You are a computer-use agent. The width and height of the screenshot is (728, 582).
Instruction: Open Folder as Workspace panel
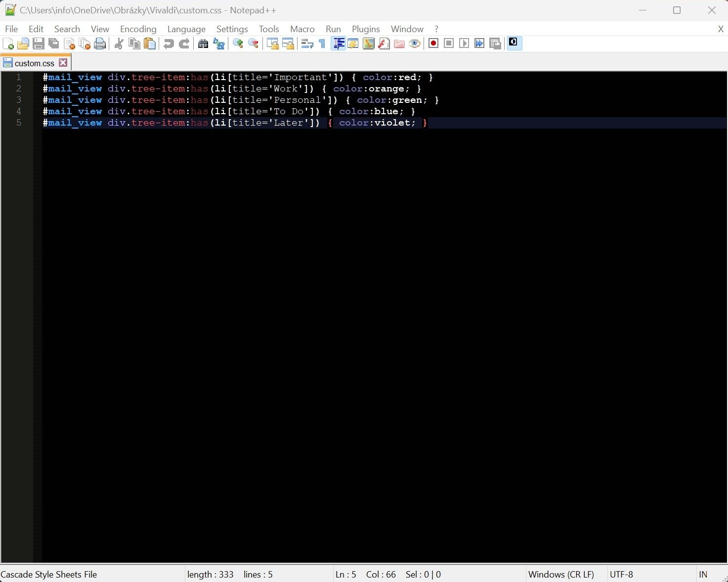(x=399, y=44)
